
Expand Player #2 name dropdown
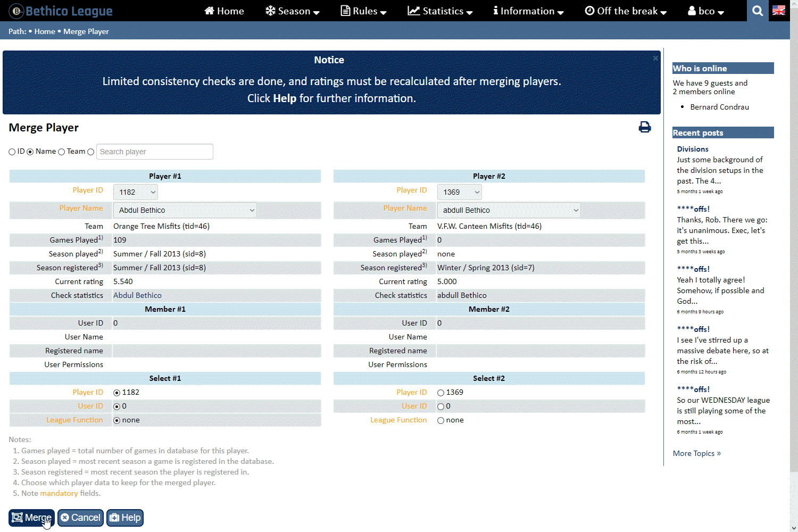tap(509, 210)
